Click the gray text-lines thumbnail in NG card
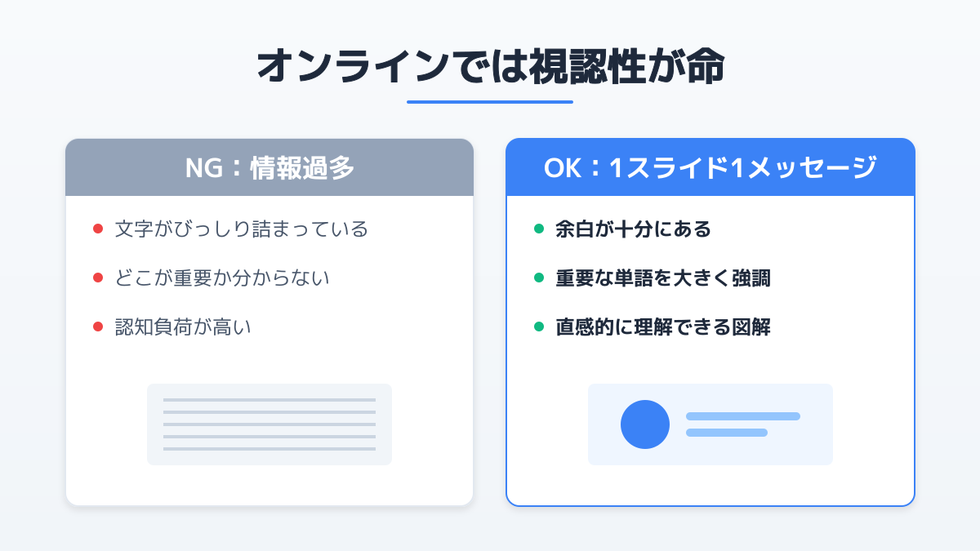Screen dimensions: 980x551 269,424
